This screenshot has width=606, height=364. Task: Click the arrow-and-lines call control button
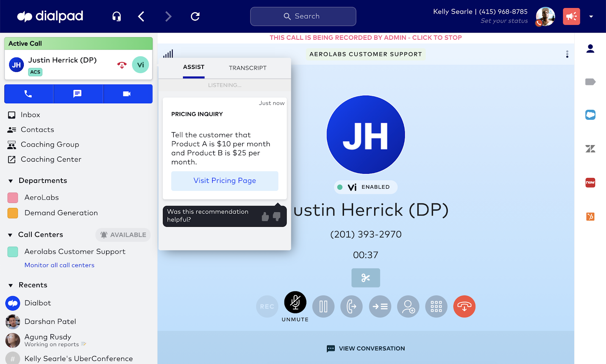(380, 306)
